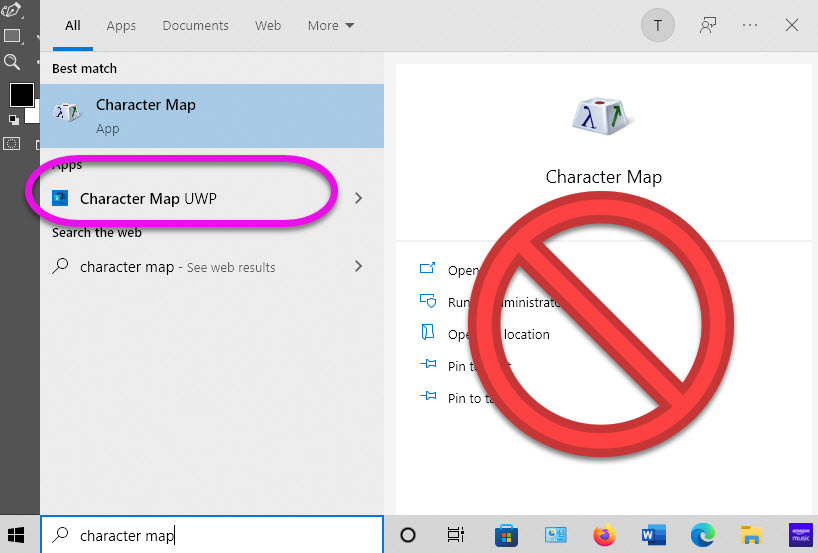The width and height of the screenshot is (818, 553).
Task: Click the taskbar search magnifier icon
Action: click(61, 534)
